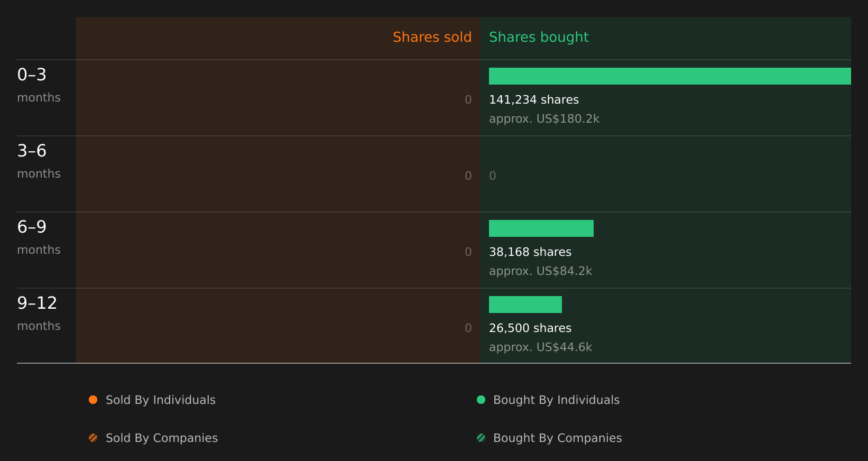Click the sold zero in 6–9 months row
This screenshot has height=461, width=868.
(x=468, y=252)
